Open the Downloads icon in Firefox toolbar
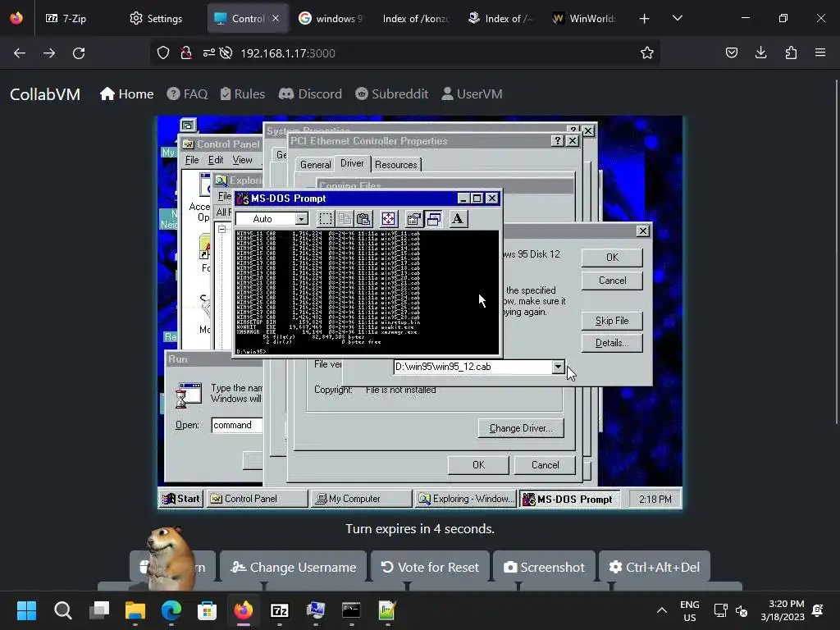Screen dimensions: 840x630 [760, 52]
